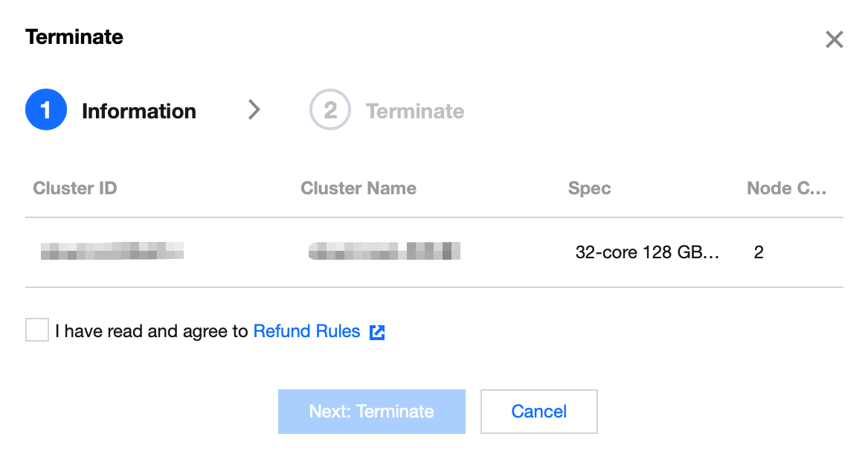Click the step 2 circle icon
Viewport: 868px width, 457px height.
tap(329, 110)
